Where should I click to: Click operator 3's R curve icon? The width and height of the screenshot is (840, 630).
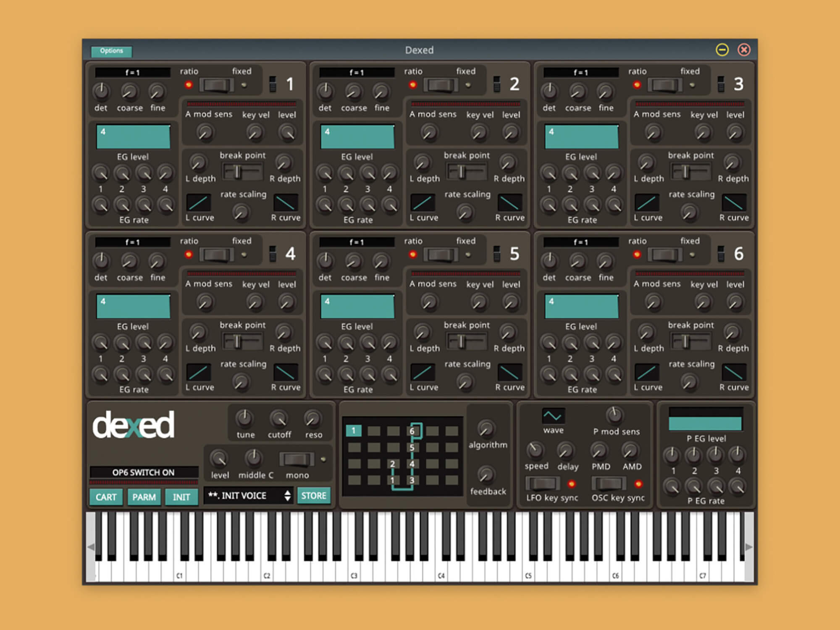click(x=734, y=203)
